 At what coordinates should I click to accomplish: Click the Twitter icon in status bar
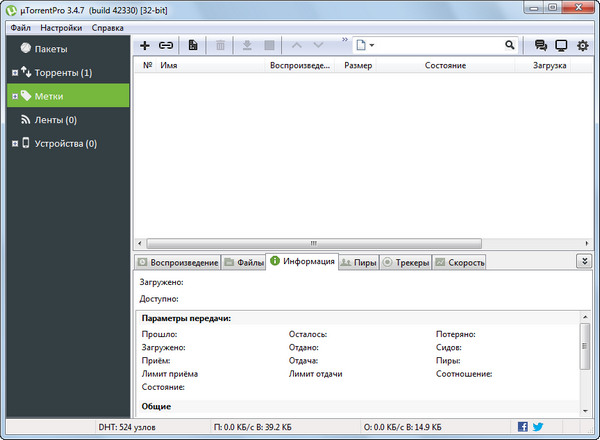pyautogui.click(x=538, y=427)
